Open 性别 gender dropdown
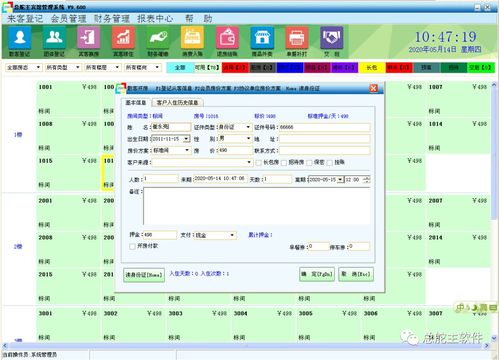 click(248, 139)
